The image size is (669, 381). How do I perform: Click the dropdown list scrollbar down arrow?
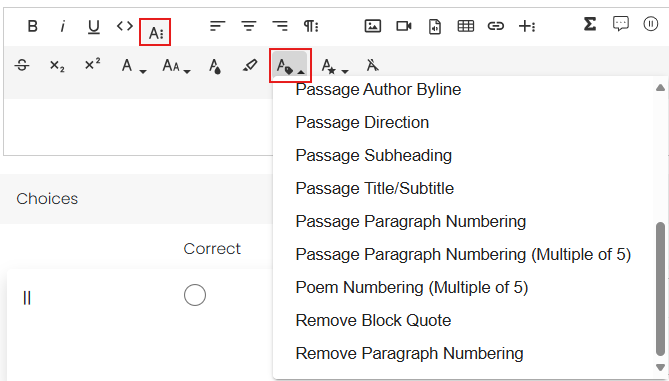(660, 367)
